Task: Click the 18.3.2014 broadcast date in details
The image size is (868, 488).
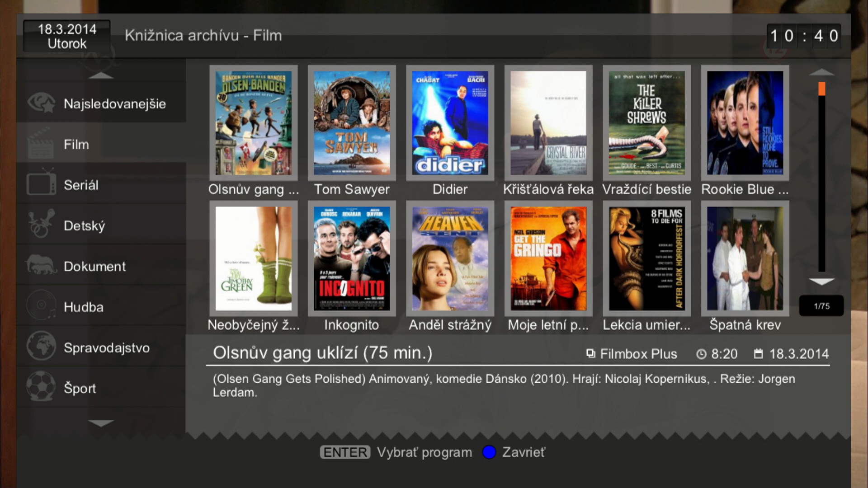Action: [x=799, y=354]
